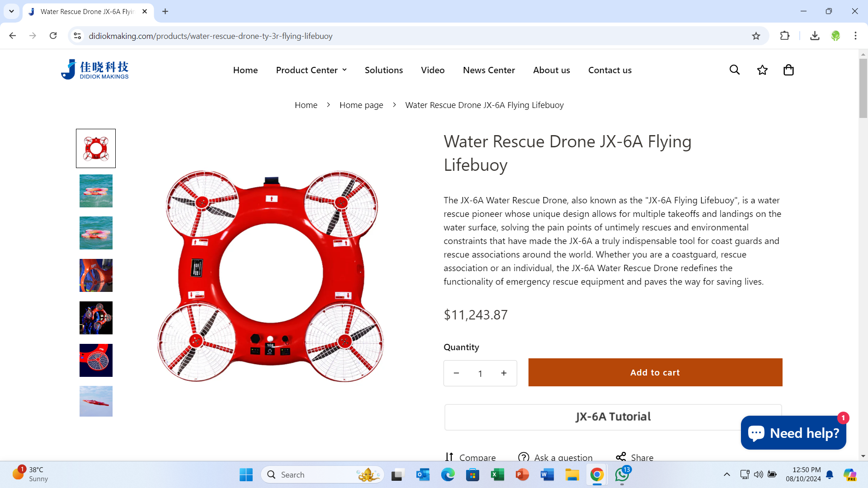The image size is (868, 488).
Task: Expand the Product Center dropdown menu
Action: [x=311, y=70]
